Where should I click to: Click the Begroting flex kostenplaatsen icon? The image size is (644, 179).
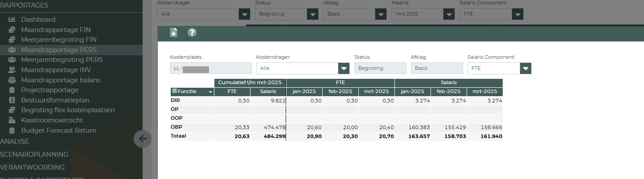12,110
